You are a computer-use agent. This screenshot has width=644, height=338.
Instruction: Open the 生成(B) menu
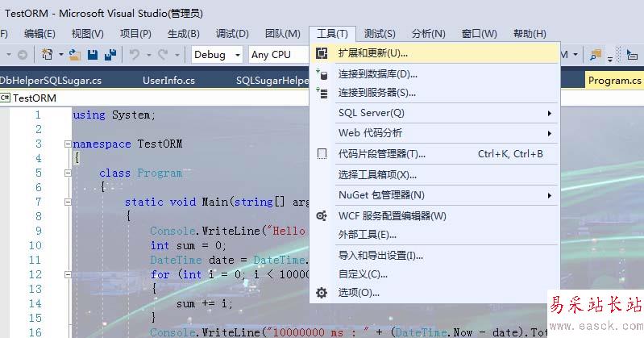(x=184, y=33)
